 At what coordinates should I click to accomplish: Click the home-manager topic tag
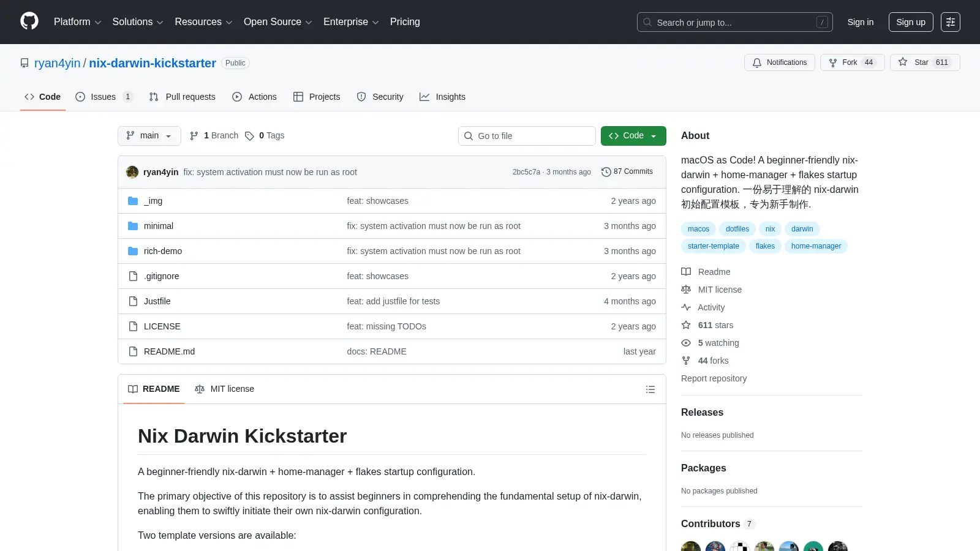click(816, 246)
